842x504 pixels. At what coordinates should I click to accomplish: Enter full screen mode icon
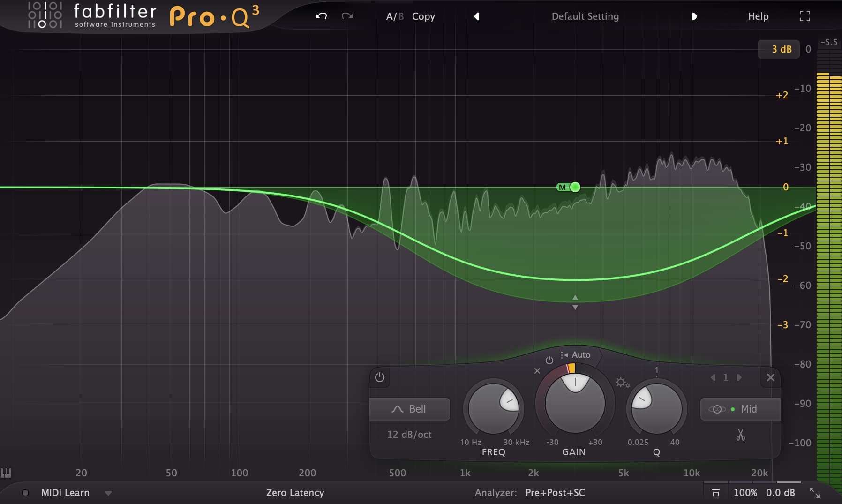coord(804,16)
